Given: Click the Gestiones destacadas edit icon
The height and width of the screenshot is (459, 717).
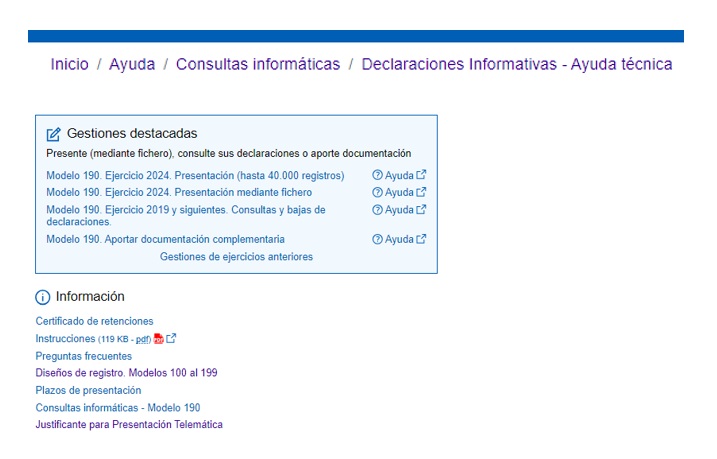Looking at the screenshot, I should click(x=54, y=134).
